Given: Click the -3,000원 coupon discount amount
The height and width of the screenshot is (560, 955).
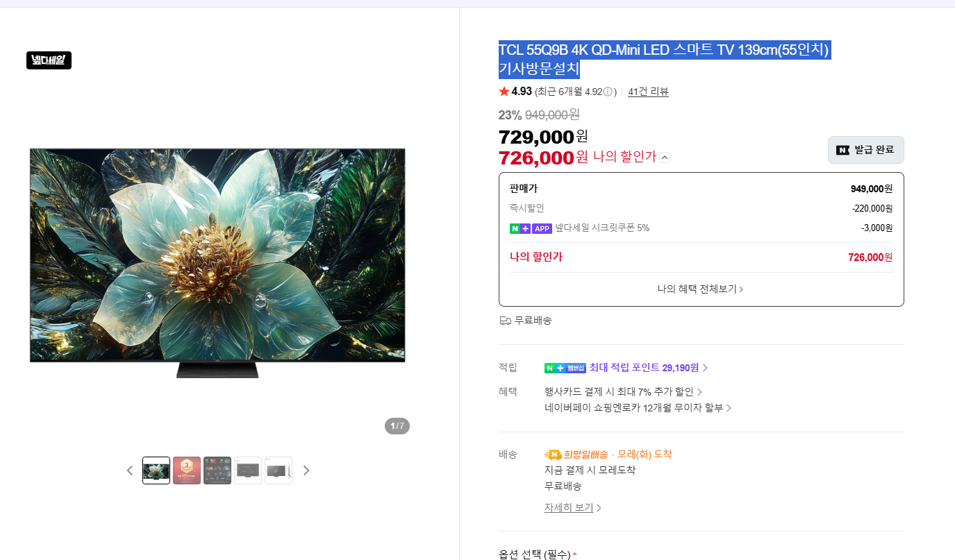Looking at the screenshot, I should 877,228.
